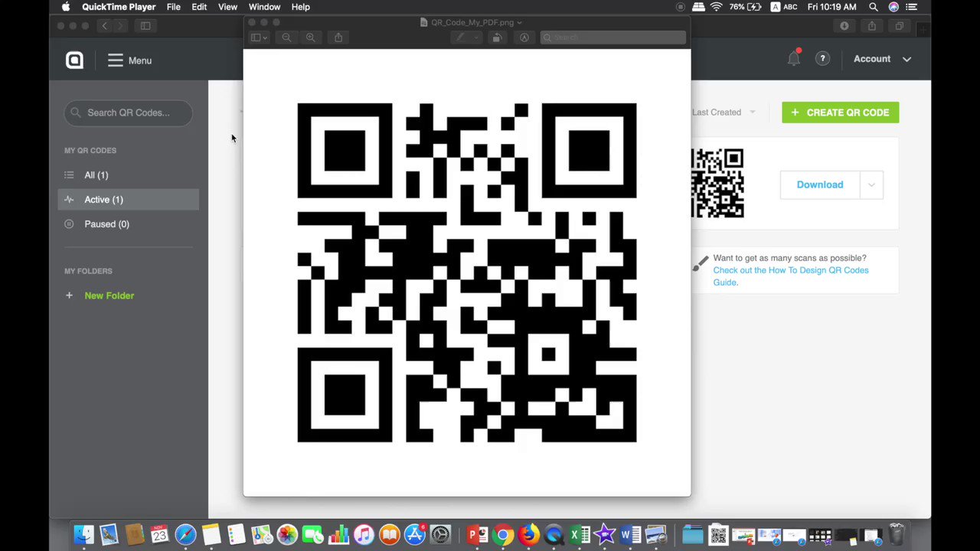Click the Share icon in Preview toolbar
980x551 pixels.
point(338,37)
